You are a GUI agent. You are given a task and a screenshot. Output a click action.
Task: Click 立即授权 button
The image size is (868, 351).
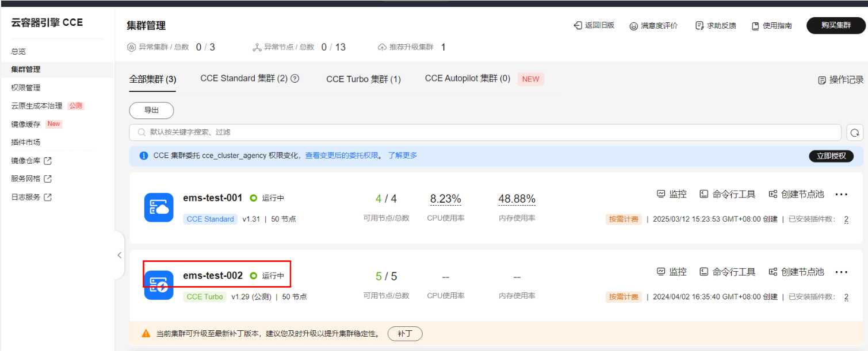831,156
